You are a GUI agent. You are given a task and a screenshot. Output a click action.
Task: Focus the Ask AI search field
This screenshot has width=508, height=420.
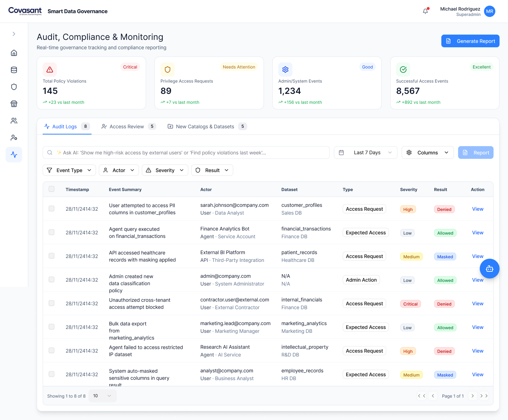click(x=186, y=152)
